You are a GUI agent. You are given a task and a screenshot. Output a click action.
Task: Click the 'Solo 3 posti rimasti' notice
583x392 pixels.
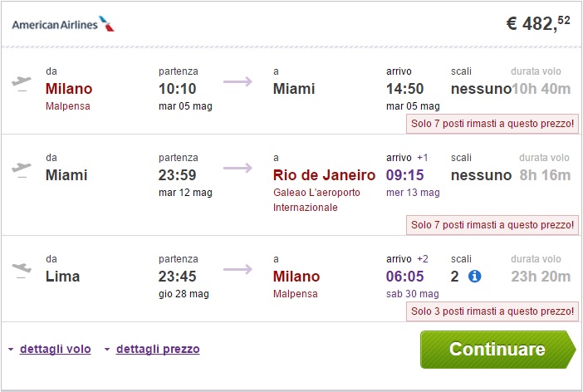(x=492, y=311)
